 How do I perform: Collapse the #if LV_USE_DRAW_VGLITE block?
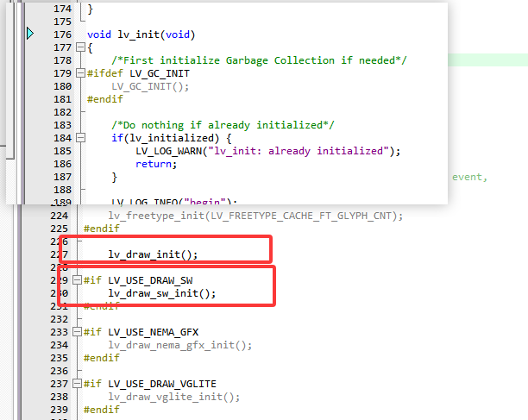point(78,384)
